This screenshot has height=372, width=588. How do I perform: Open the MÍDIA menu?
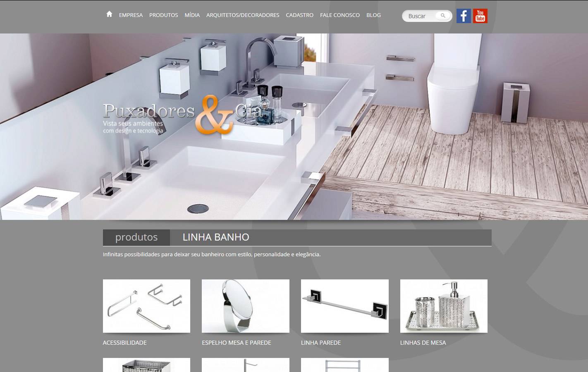coord(192,15)
